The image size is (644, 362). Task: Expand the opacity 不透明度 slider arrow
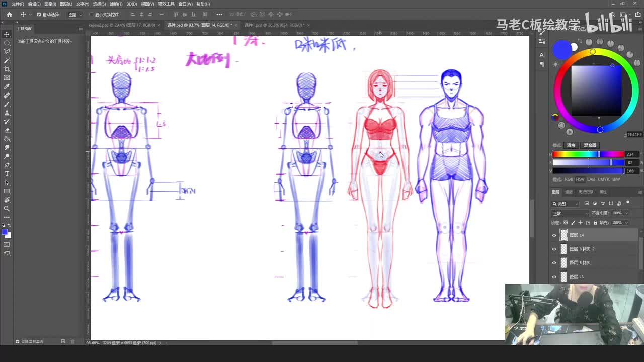[626, 213]
